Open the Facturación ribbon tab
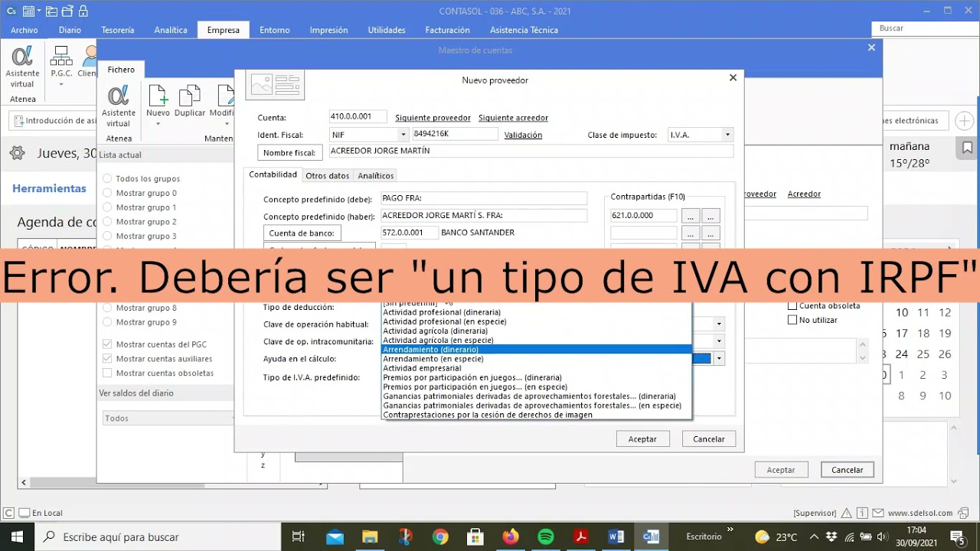Image resolution: width=980 pixels, height=551 pixels. (x=447, y=30)
